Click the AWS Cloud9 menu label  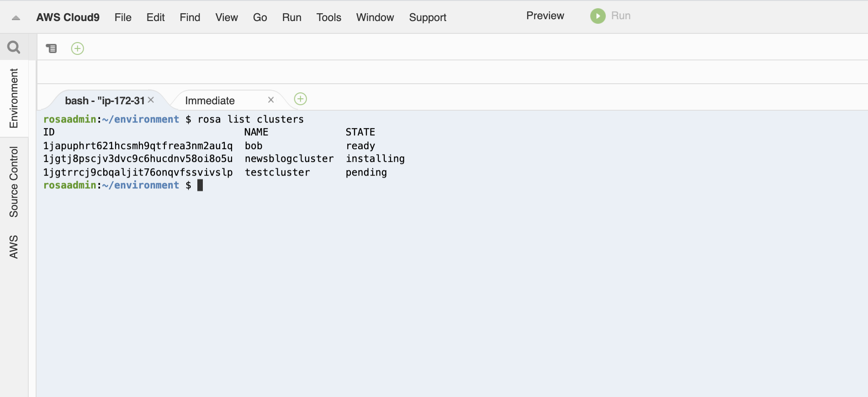(x=68, y=17)
